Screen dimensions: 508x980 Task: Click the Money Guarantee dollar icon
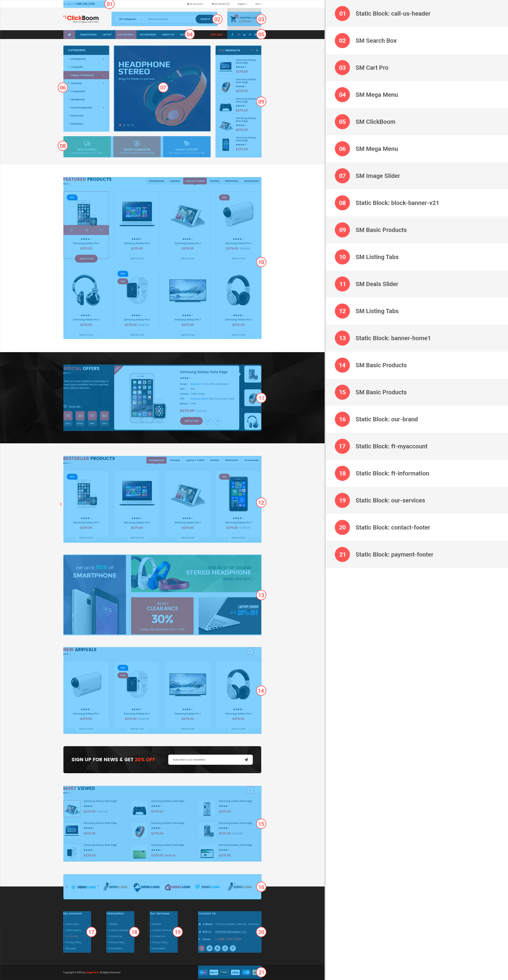[137, 143]
